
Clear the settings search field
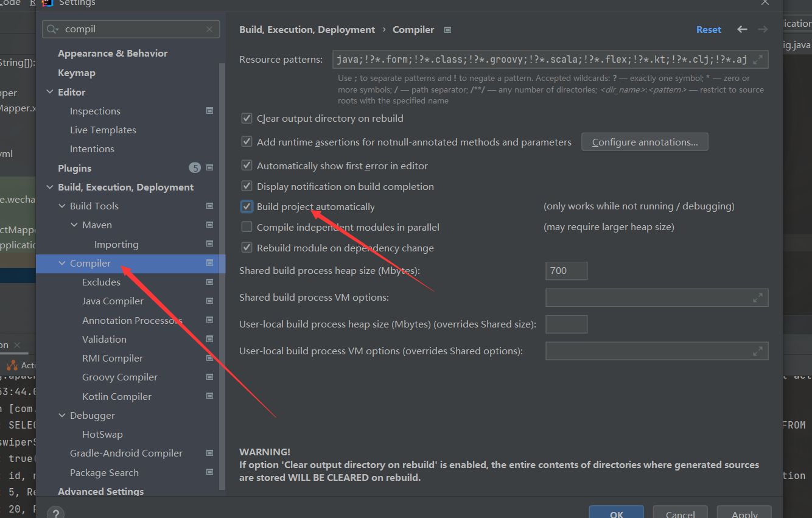coord(209,29)
